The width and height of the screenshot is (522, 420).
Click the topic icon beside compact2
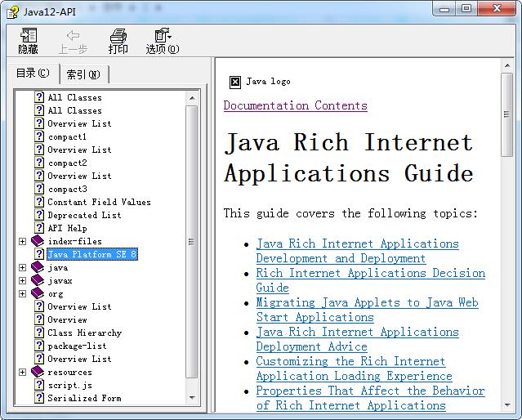(x=39, y=163)
